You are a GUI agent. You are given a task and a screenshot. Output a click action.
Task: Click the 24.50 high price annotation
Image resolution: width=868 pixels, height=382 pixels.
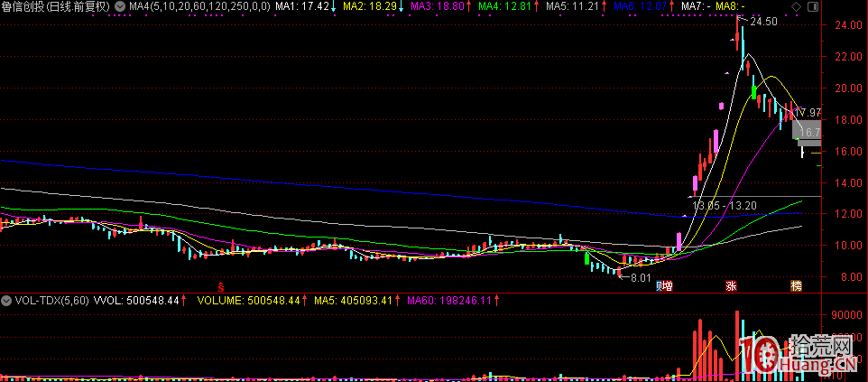[x=764, y=22]
